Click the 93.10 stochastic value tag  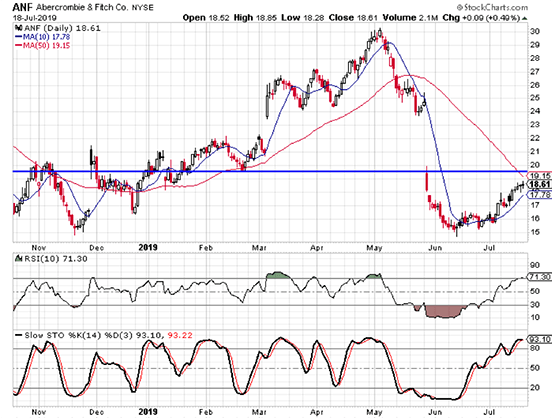pos(540,339)
